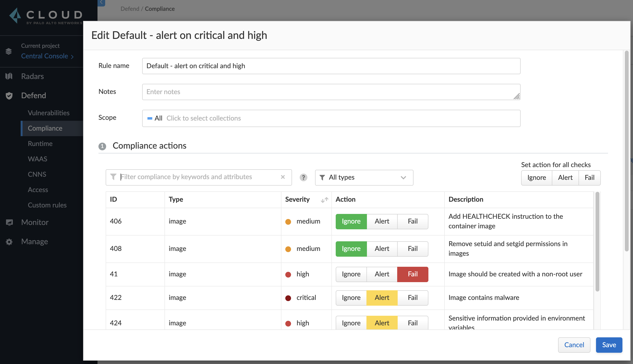
Task: Click the Cancel button
Action: click(x=574, y=345)
